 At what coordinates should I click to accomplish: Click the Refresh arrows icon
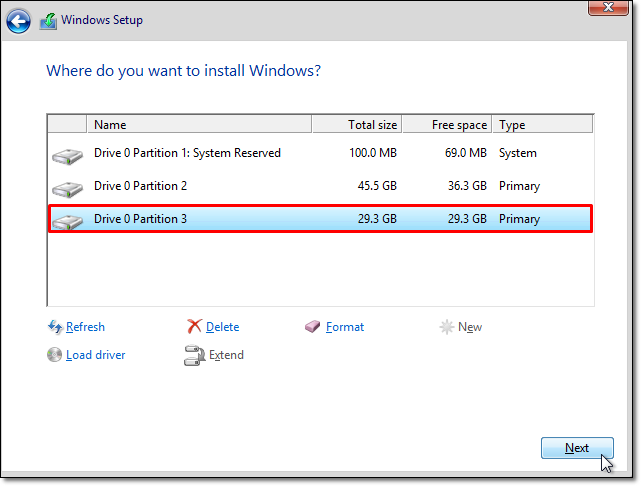55,327
